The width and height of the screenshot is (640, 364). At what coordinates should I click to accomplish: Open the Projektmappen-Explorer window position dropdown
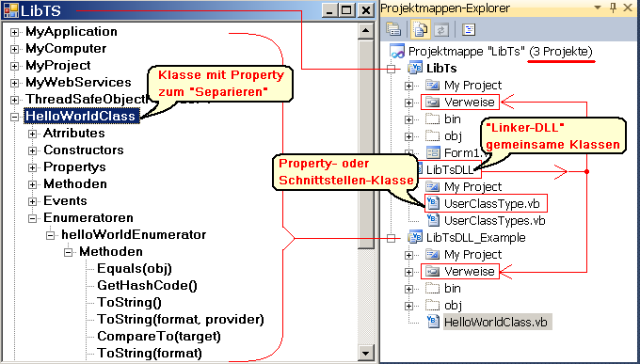597,8
